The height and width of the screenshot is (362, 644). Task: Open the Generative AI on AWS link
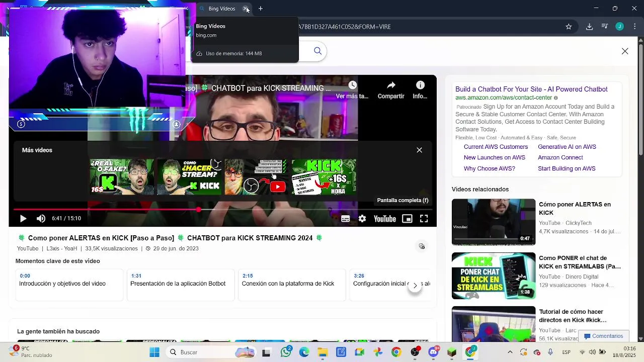(567, 147)
